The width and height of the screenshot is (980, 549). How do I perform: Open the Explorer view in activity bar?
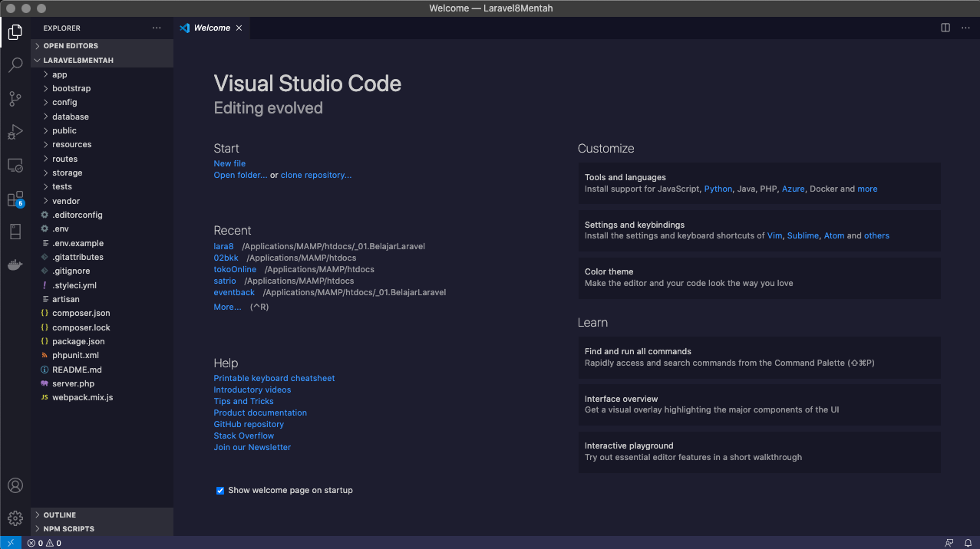(15, 32)
